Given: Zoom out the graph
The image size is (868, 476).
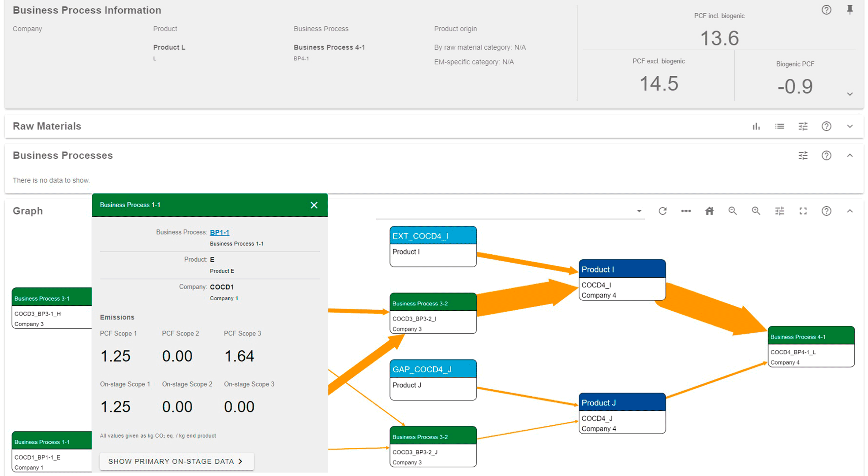Looking at the screenshot, I should (x=733, y=211).
